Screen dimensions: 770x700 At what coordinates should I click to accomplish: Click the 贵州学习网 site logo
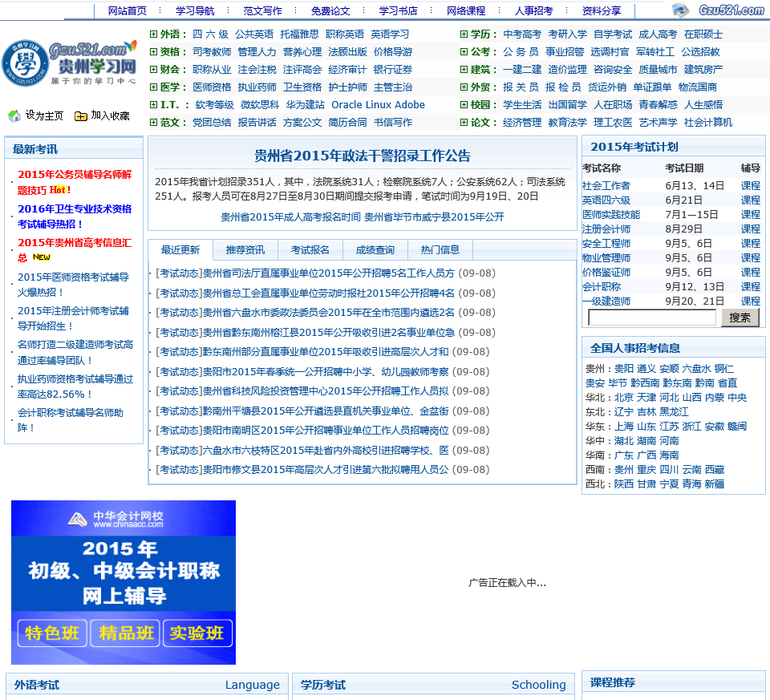coord(69,63)
